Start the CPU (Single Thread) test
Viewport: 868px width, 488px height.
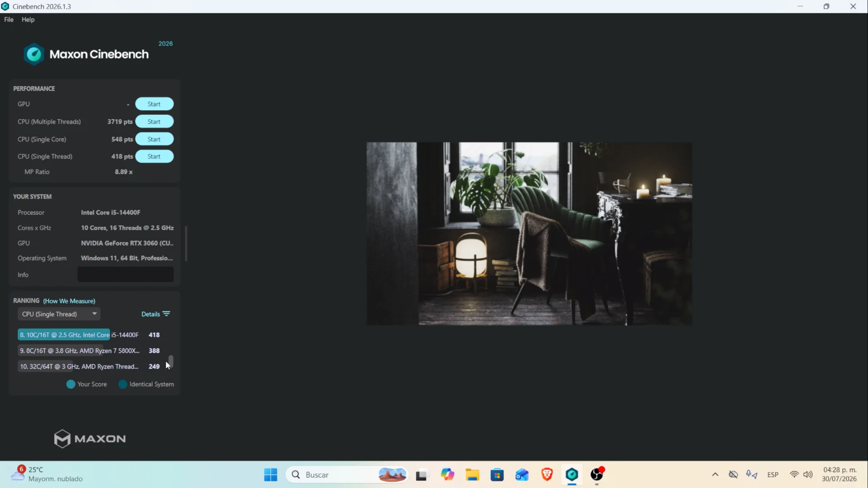pos(154,156)
